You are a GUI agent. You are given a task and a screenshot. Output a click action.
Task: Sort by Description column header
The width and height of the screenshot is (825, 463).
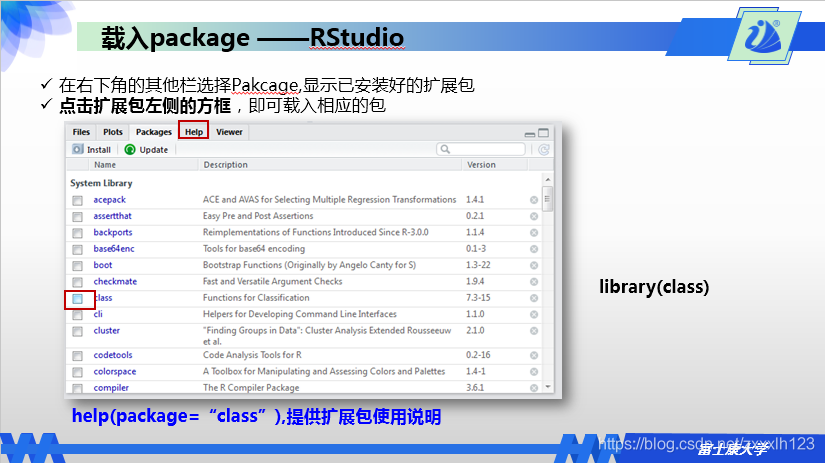point(225,165)
